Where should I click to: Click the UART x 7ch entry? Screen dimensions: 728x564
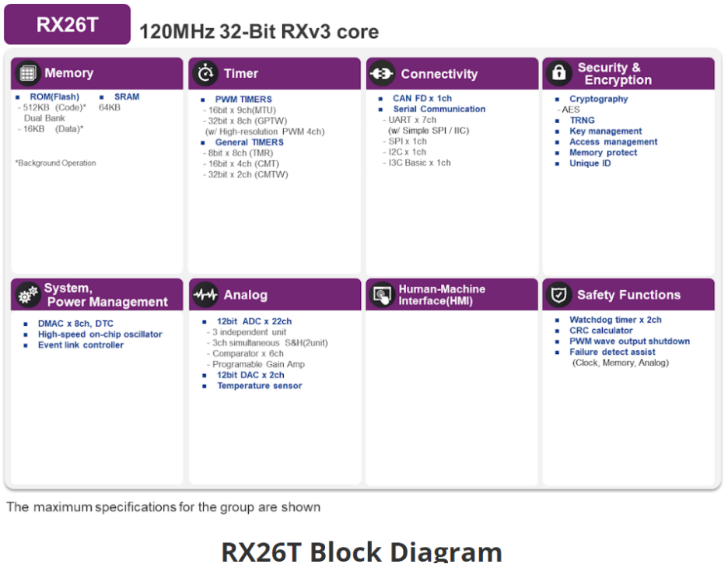click(409, 120)
